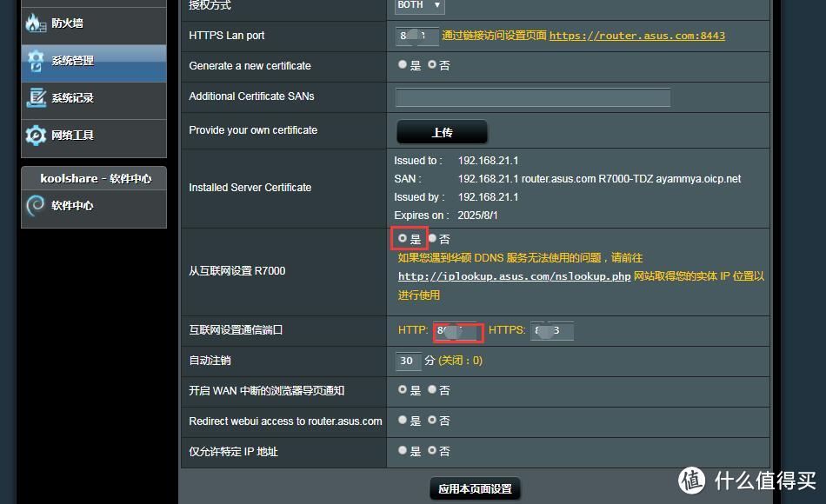This screenshot has width=826, height=504.
Task: Click the firewall flame icon
Action: tap(36, 23)
